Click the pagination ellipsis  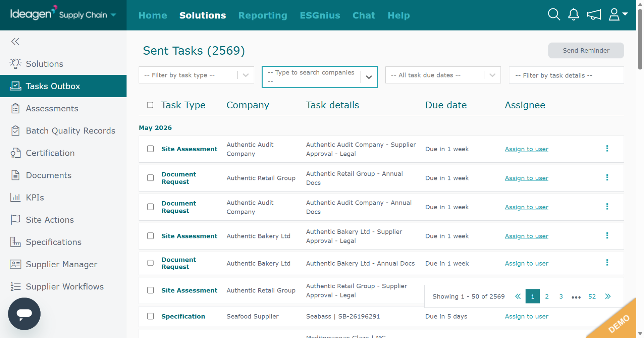pos(576,297)
